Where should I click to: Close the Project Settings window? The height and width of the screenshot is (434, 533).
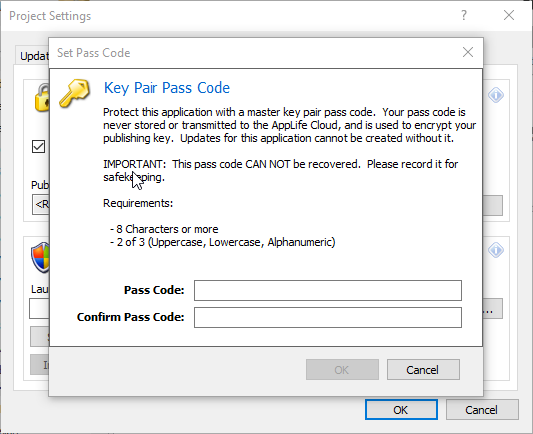(509, 15)
